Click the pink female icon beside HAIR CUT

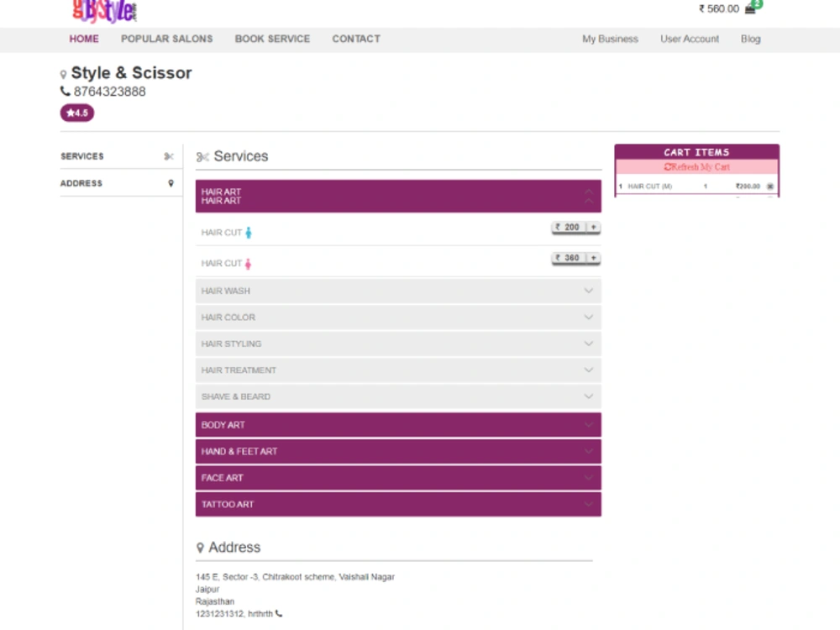[248, 264]
